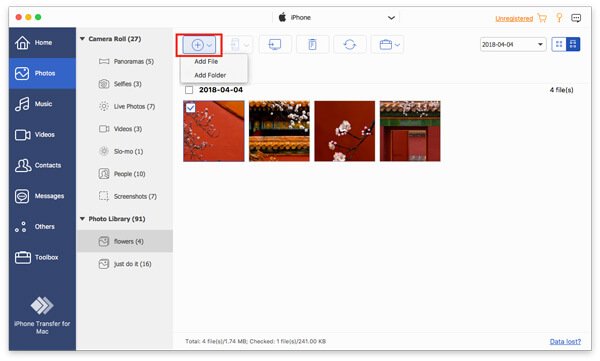Image resolution: width=600 pixels, height=361 pixels.
Task: Open the feedback chat bubble icon
Action: pyautogui.click(x=576, y=18)
